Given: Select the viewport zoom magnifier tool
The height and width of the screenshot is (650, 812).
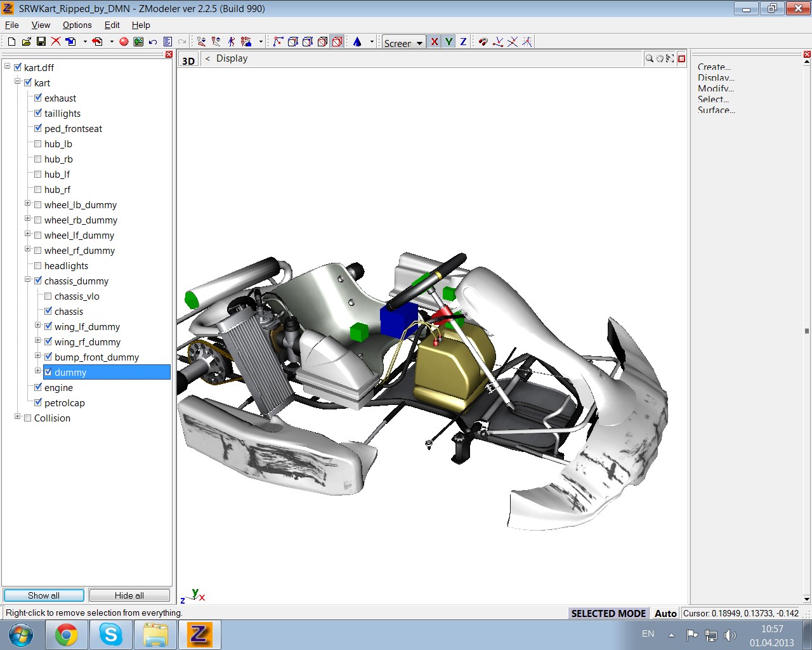Looking at the screenshot, I should (650, 58).
